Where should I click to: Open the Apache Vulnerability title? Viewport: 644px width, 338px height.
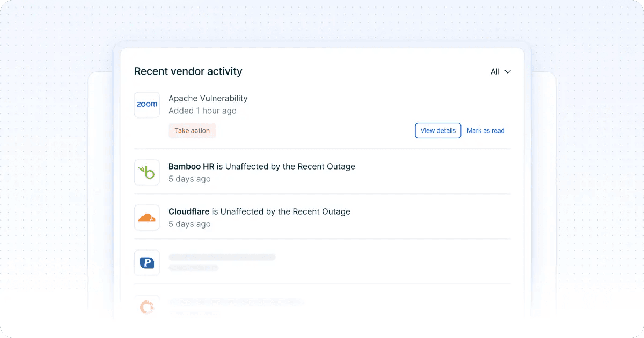pos(208,98)
